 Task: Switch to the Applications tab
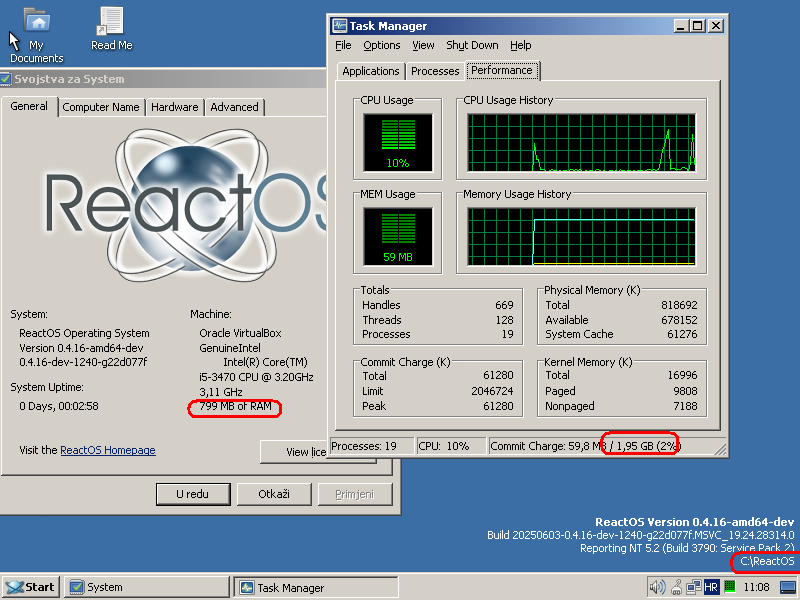[371, 71]
